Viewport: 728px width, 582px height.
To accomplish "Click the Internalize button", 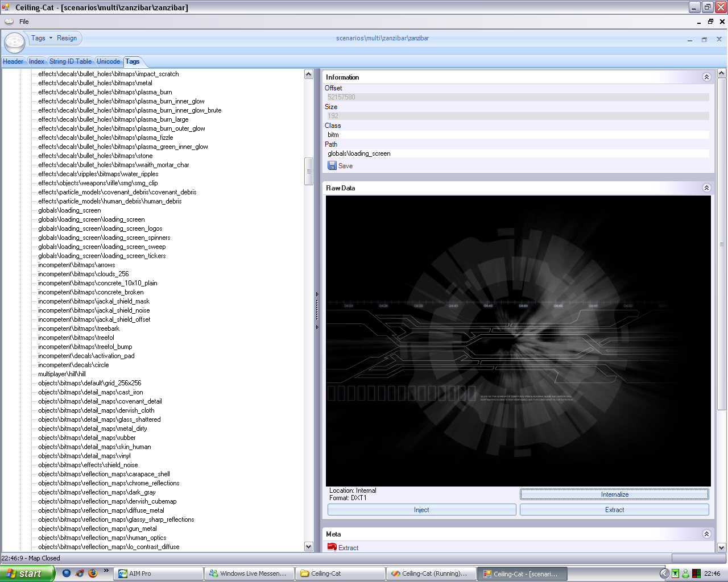I will (x=614, y=494).
